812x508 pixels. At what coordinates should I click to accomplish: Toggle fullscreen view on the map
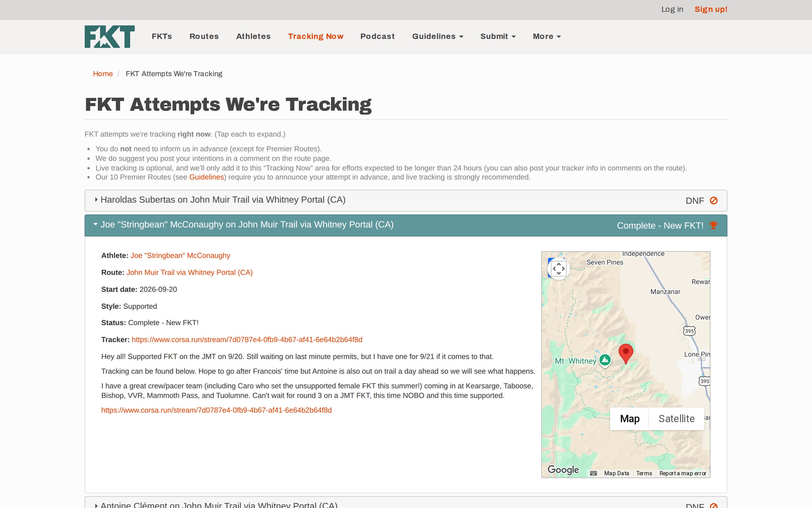point(559,268)
